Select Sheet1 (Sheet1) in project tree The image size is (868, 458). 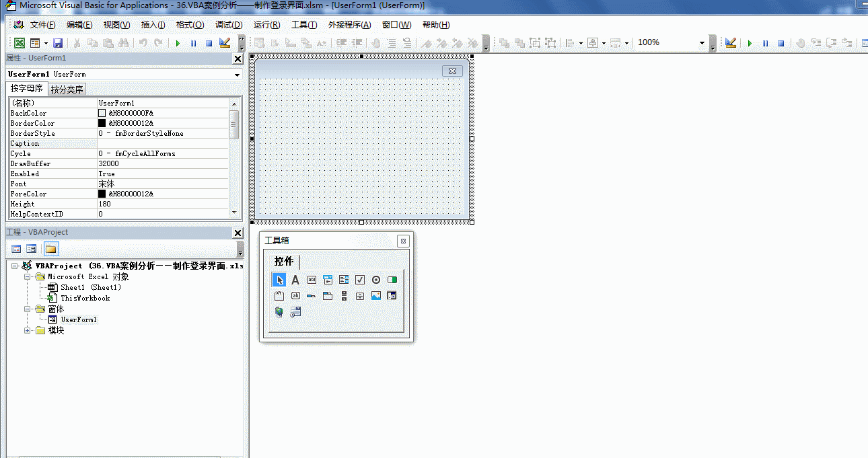[x=91, y=287]
